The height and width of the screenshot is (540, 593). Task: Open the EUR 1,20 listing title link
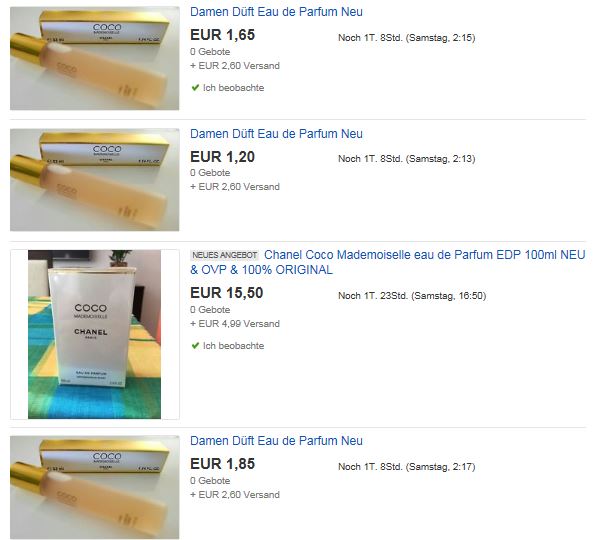tap(276, 133)
